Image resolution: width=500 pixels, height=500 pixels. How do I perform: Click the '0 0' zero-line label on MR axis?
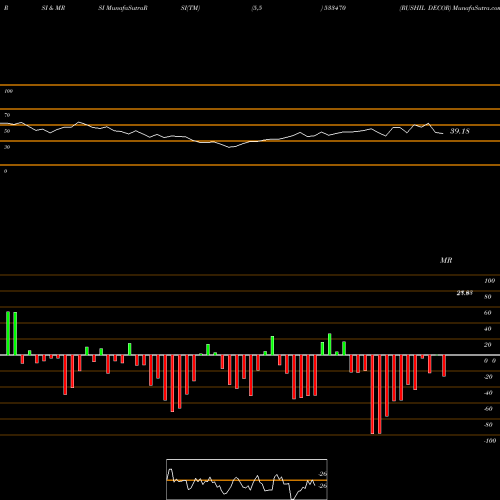[490, 361]
